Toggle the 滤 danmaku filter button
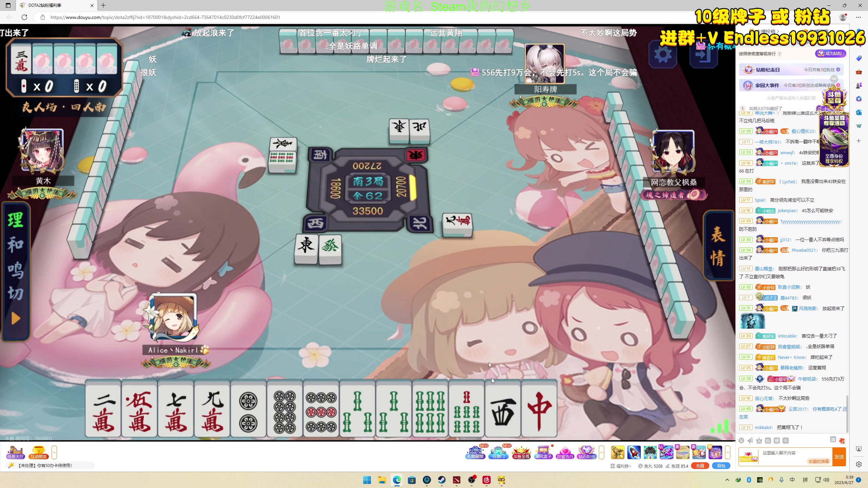 point(833,440)
